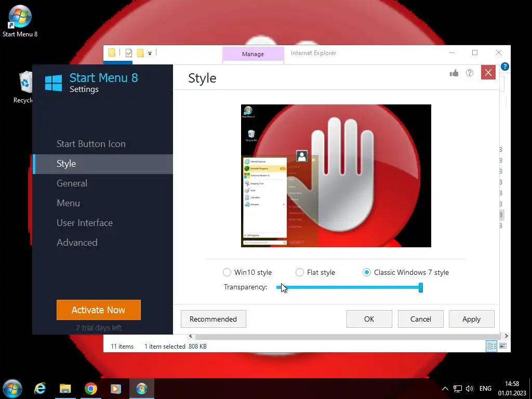Open the help question mark icon in Settings
This screenshot has height=399, width=532.
470,73
